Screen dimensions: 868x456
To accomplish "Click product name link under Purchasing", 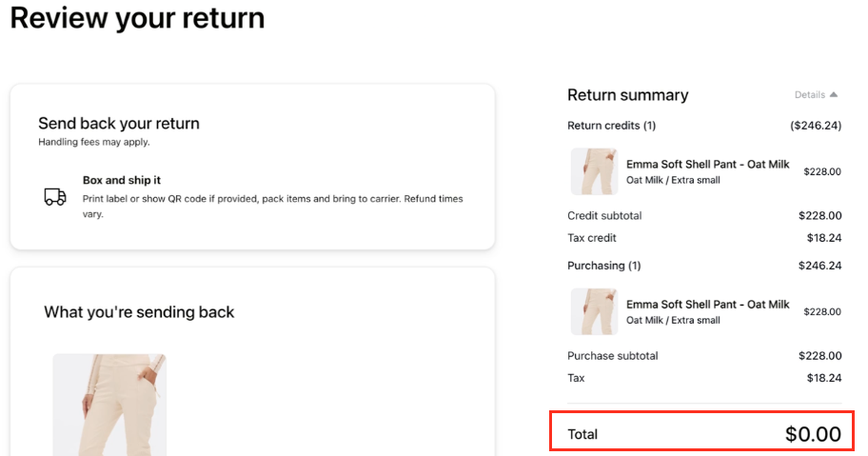I will pyautogui.click(x=707, y=305).
